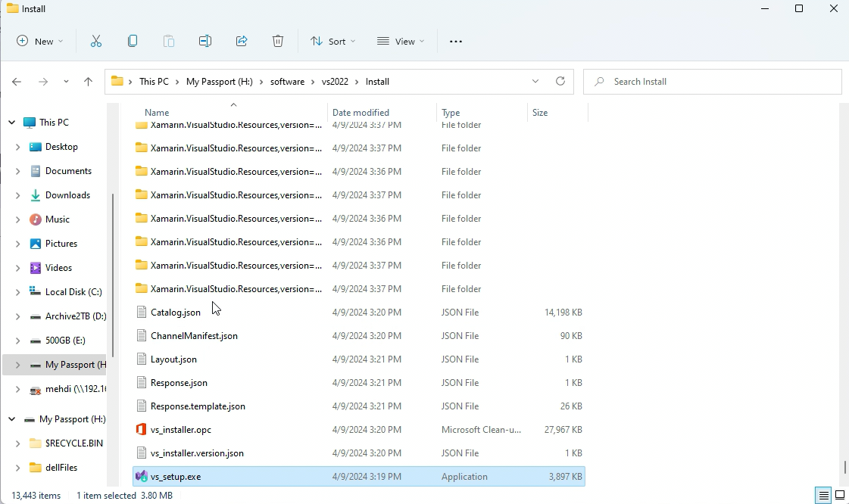Screen dimensions: 849x504
Task: Click the navigation pane scrollbar
Action: pyautogui.click(x=113, y=275)
